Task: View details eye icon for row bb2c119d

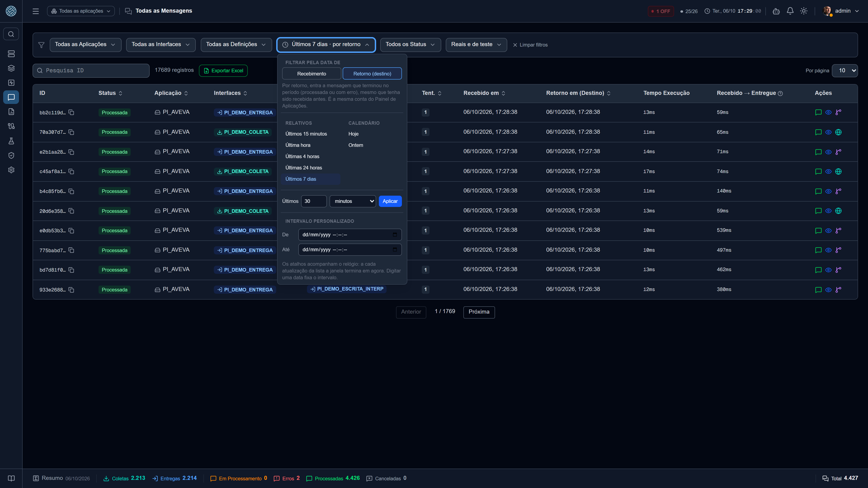Action: [828, 112]
